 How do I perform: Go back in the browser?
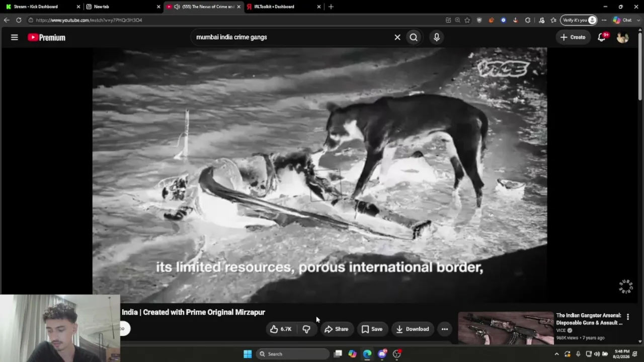click(7, 20)
